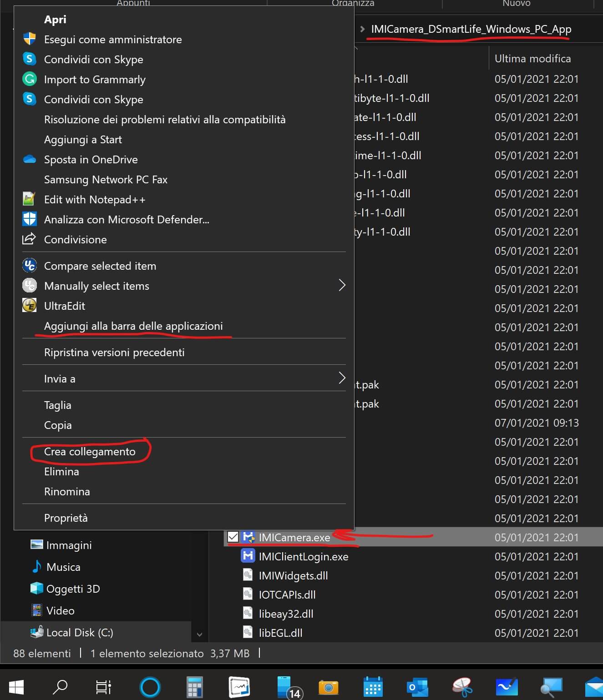Open Outlook from the taskbar

tap(417, 687)
